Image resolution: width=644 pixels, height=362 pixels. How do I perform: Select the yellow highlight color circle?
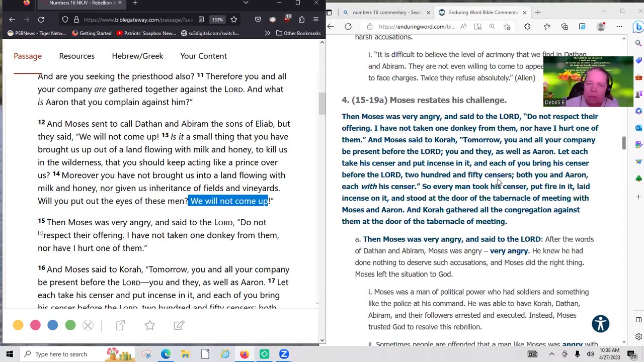coord(18,325)
